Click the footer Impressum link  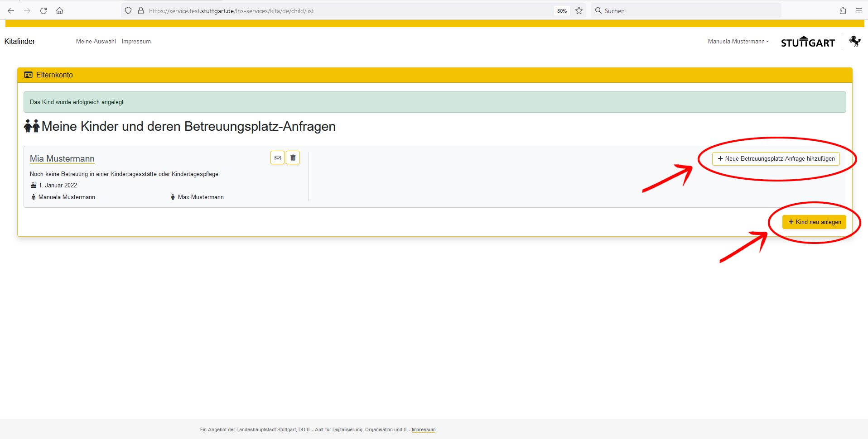[423, 430]
